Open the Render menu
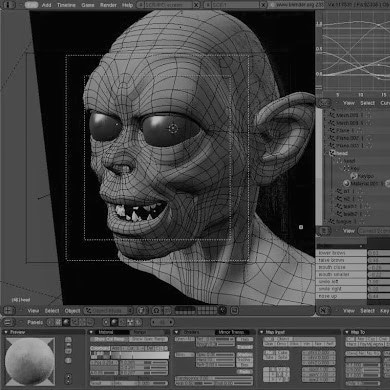The width and height of the screenshot is (390, 390). [108, 5]
